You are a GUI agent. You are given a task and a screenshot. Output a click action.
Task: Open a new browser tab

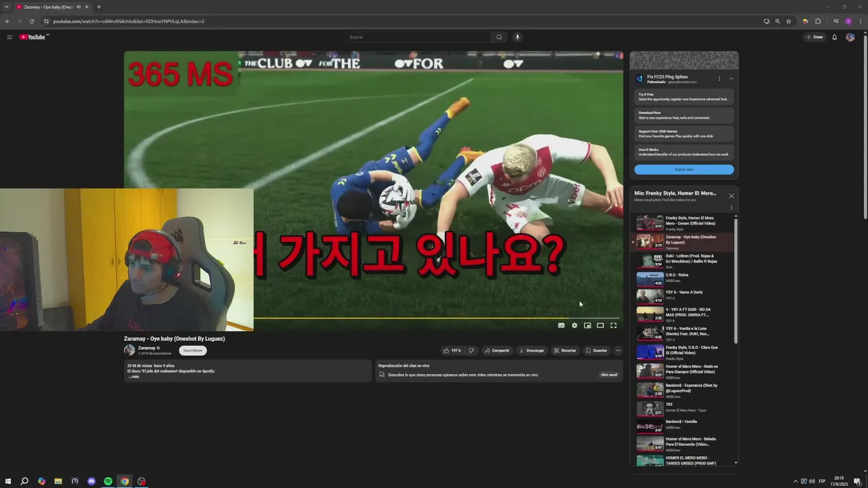click(99, 7)
